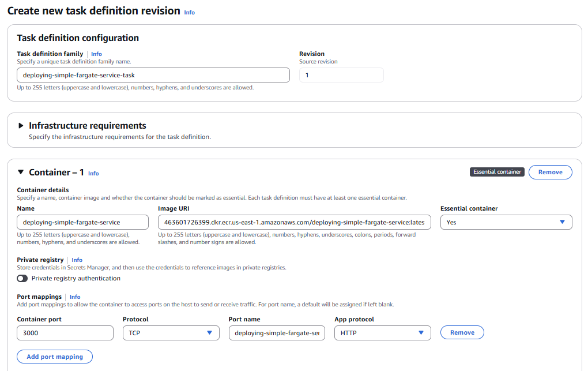Click the Image URI input field
The image size is (588, 371).
295,222
